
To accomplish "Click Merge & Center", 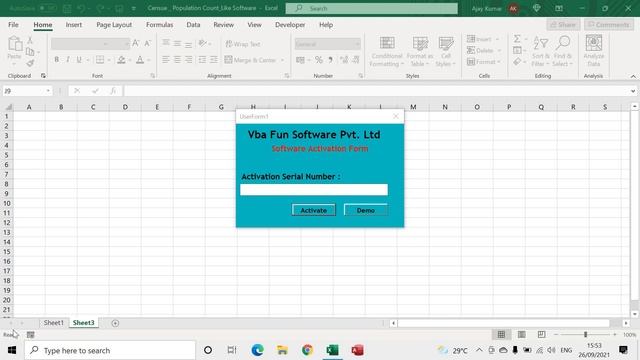I will point(251,60).
